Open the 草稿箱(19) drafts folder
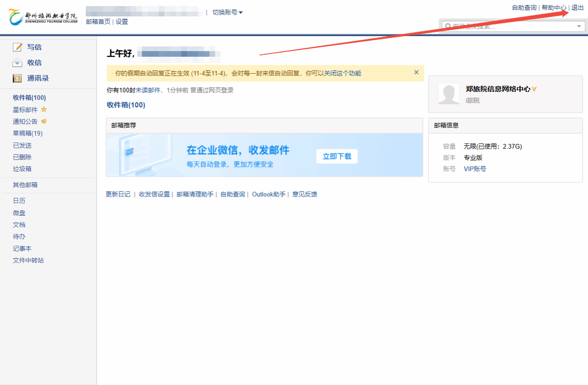 [28, 133]
